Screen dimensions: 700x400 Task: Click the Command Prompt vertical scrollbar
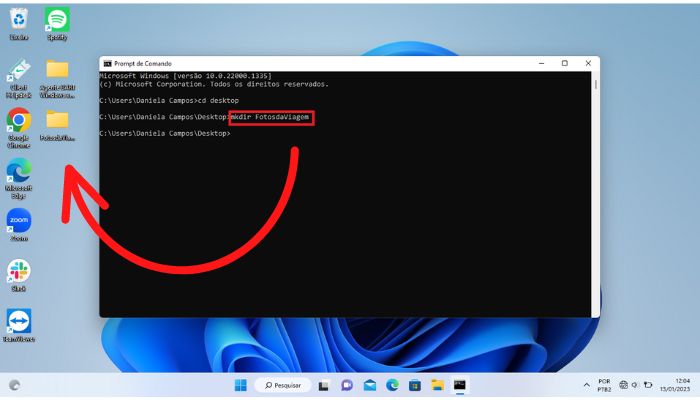tap(596, 194)
